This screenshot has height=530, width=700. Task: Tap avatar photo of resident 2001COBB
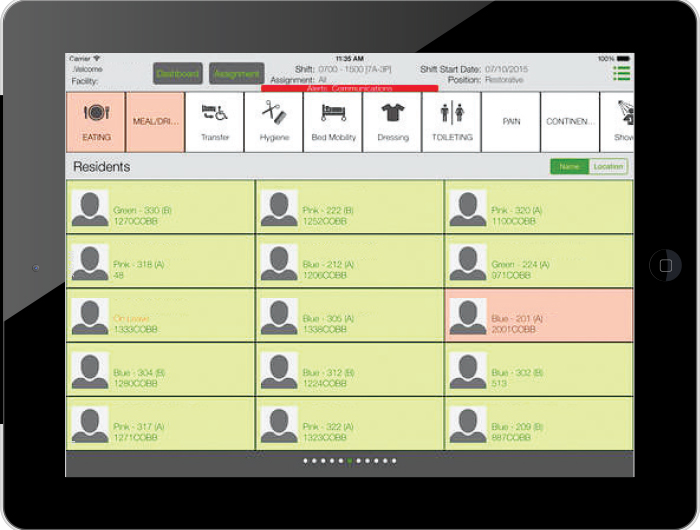pyautogui.click(x=468, y=317)
